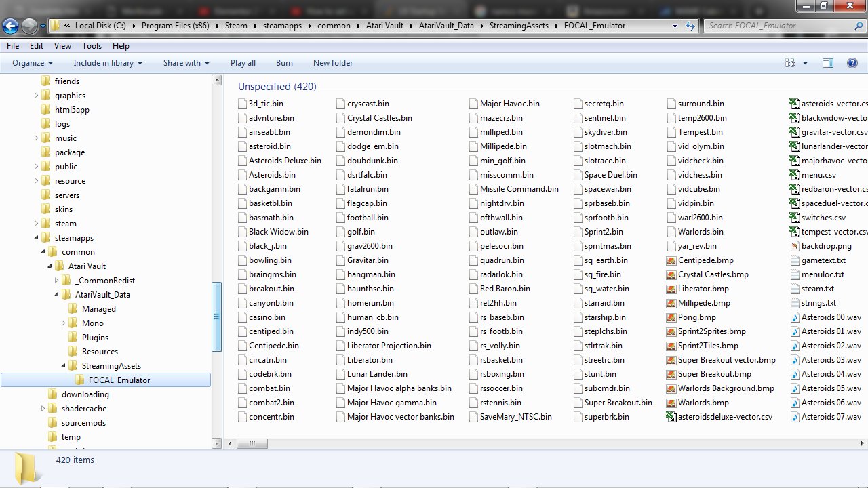
Task: Collapse the StreamingAssets folder node
Action: point(64,366)
